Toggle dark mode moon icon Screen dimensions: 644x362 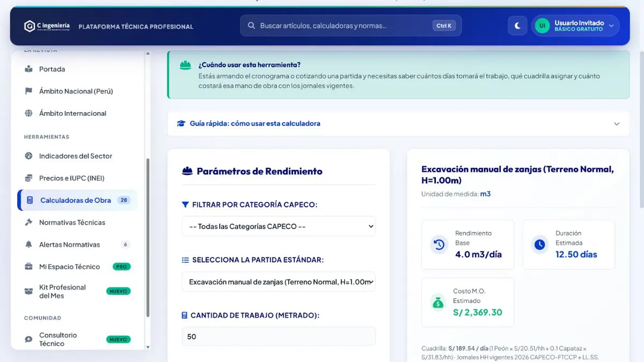517,26
